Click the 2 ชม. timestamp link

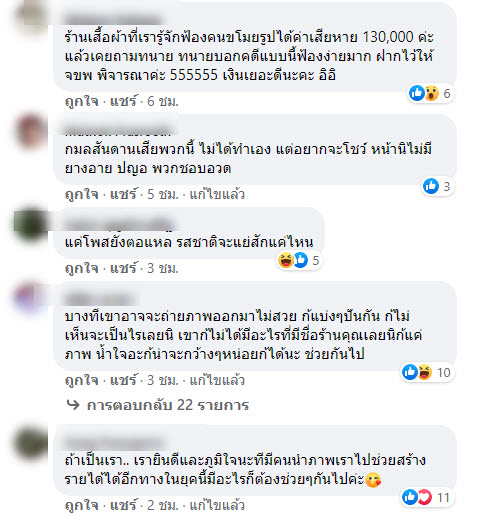[163, 505]
